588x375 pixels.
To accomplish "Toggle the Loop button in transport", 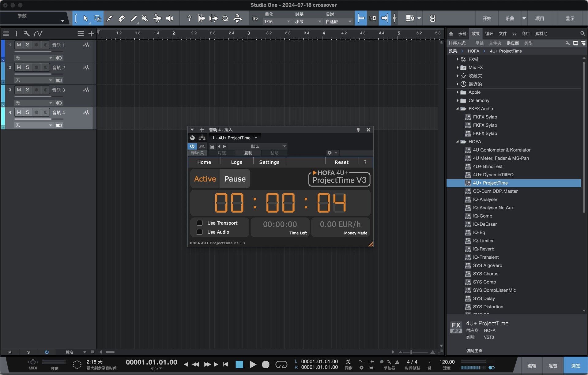I will 281,364.
